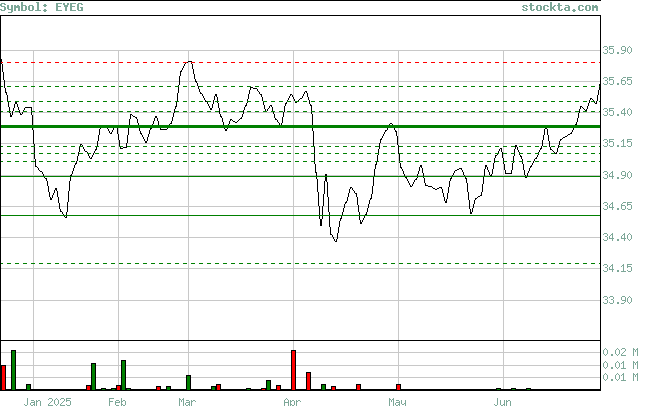Click the 34.65 price axis label
Screen dimensions: 655x406
[617, 206]
